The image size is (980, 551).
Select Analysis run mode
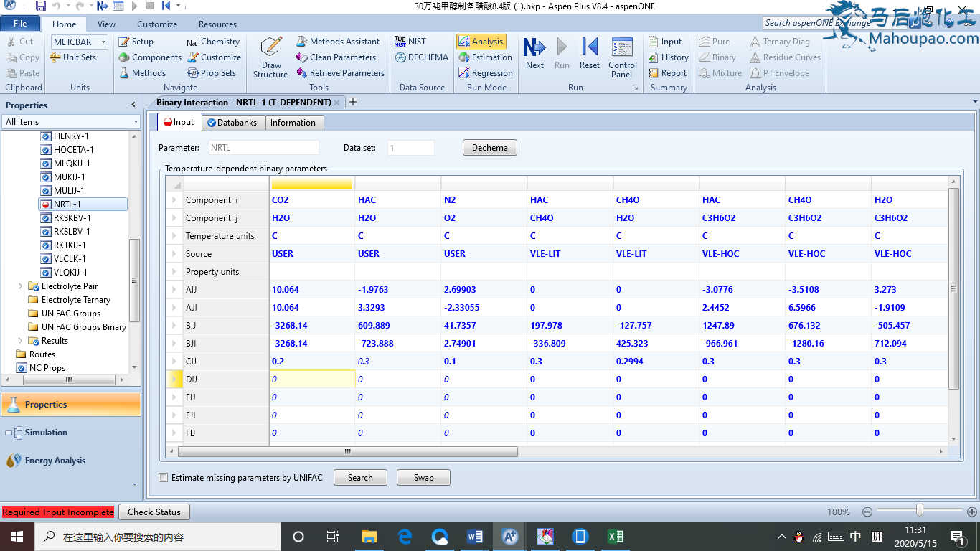[x=481, y=42]
